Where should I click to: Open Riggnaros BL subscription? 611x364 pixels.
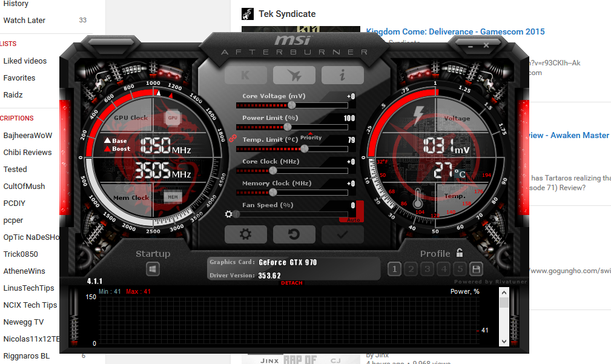pos(27,356)
